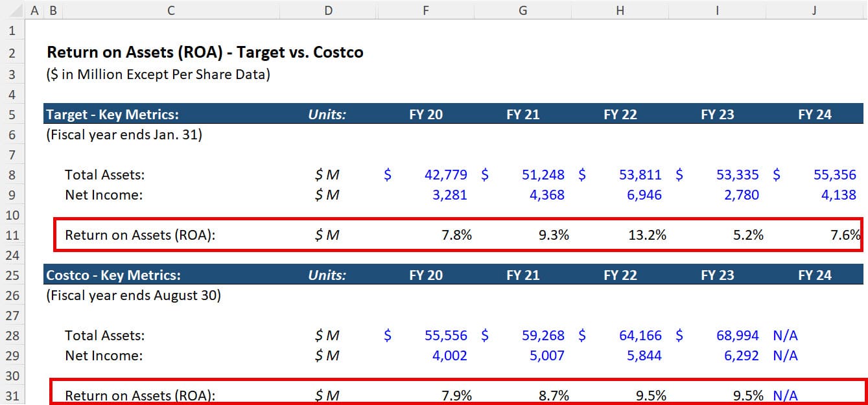The image size is (868, 405).
Task: Click Target's 13.2% ROA cell
Action: 648,235
